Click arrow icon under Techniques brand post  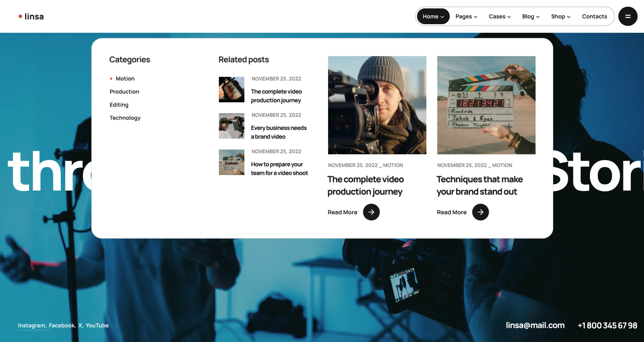point(480,212)
